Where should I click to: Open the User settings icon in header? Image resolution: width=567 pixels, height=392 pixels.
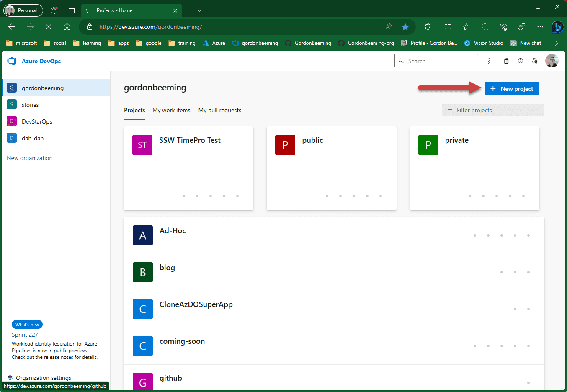535,61
